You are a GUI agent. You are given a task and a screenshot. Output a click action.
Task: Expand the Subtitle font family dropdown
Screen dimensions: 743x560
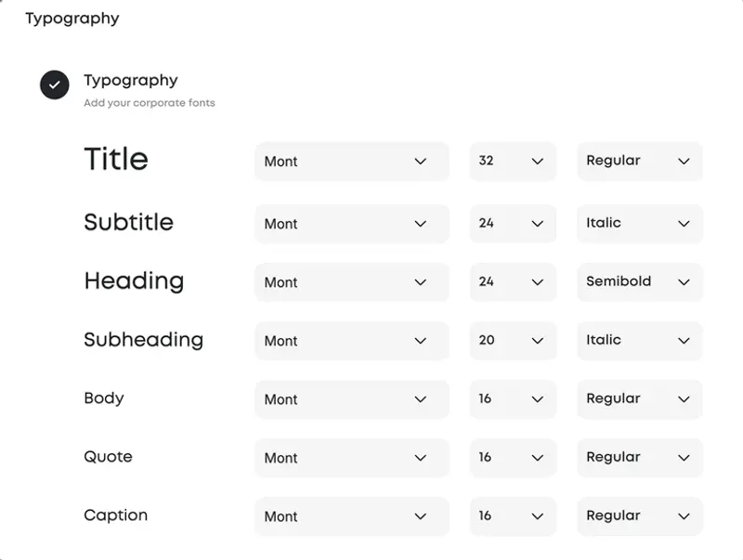[x=351, y=224]
